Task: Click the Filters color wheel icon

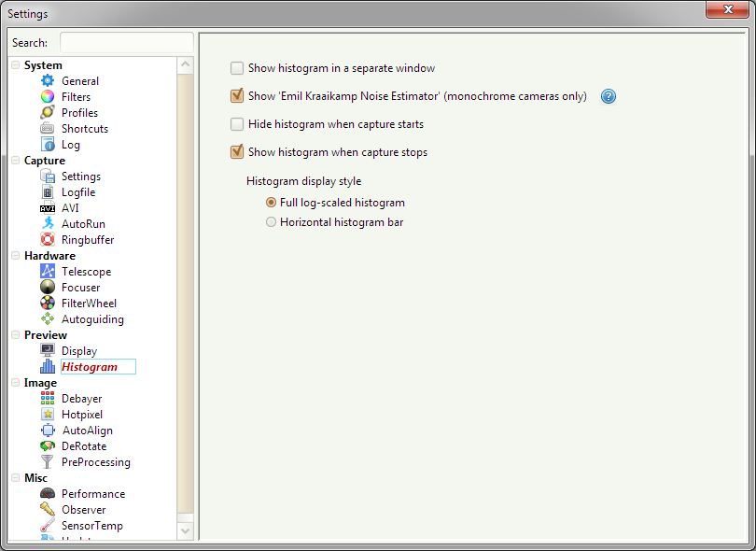Action: pyautogui.click(x=48, y=97)
